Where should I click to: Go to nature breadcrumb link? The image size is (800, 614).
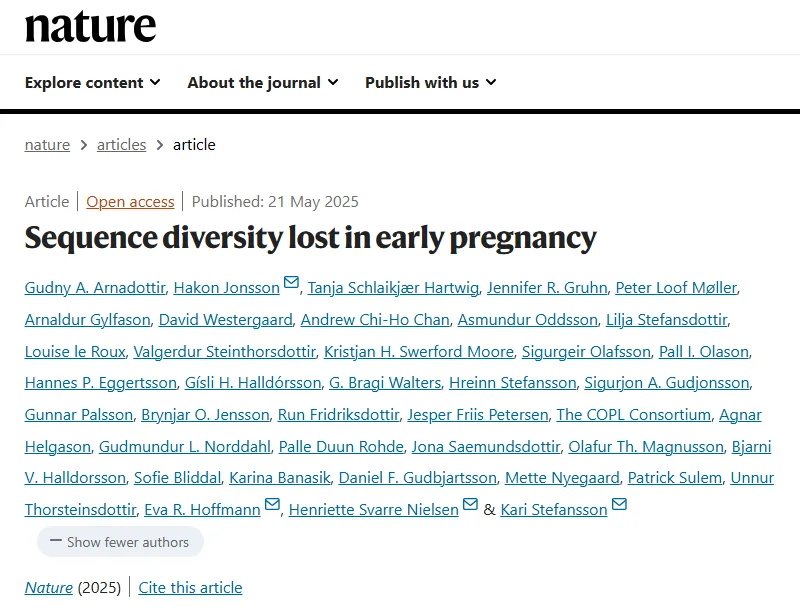click(x=47, y=145)
